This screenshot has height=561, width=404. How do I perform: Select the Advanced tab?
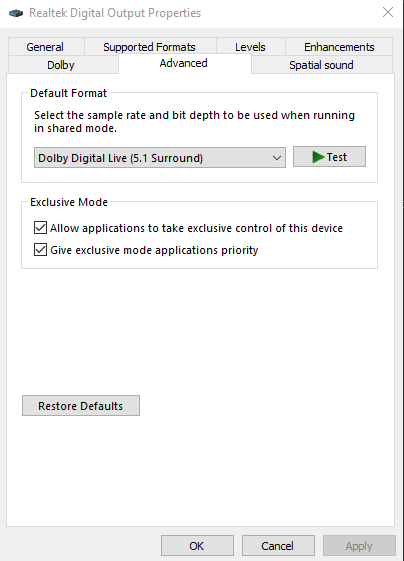pos(184,63)
